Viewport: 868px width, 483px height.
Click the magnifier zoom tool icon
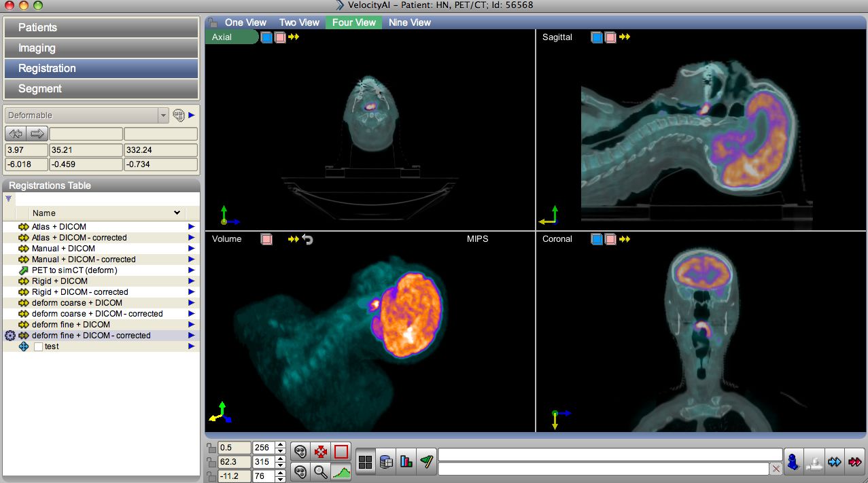pyautogui.click(x=321, y=470)
